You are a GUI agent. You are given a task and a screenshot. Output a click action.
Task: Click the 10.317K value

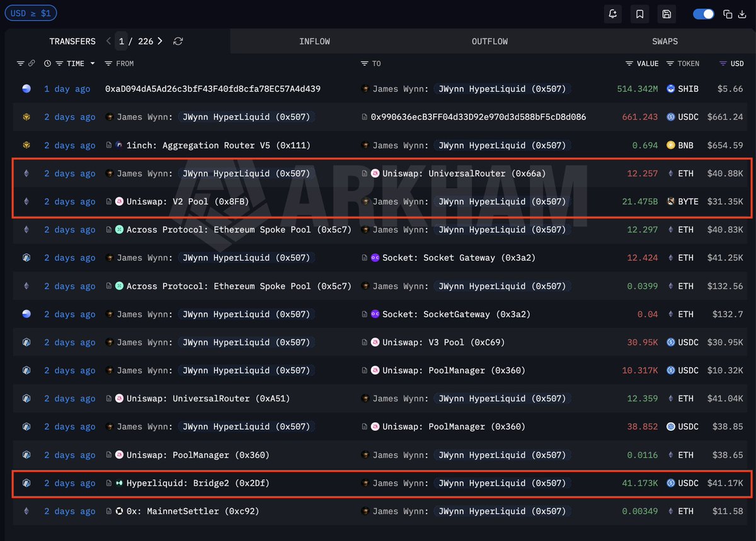click(640, 370)
